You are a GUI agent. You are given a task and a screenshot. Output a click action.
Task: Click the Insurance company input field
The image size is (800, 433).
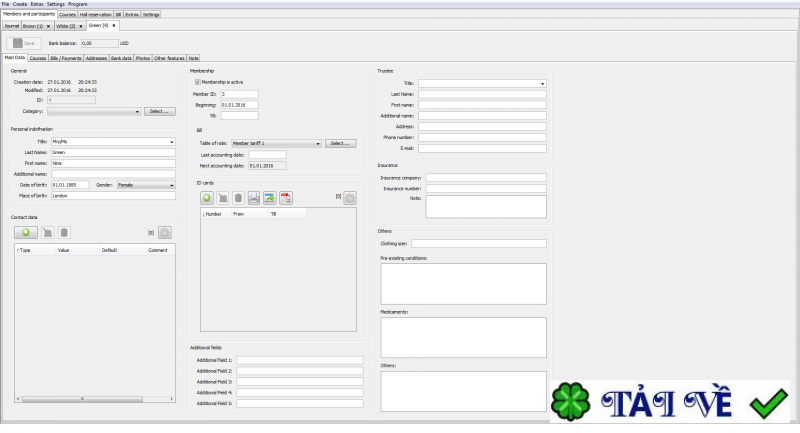486,178
